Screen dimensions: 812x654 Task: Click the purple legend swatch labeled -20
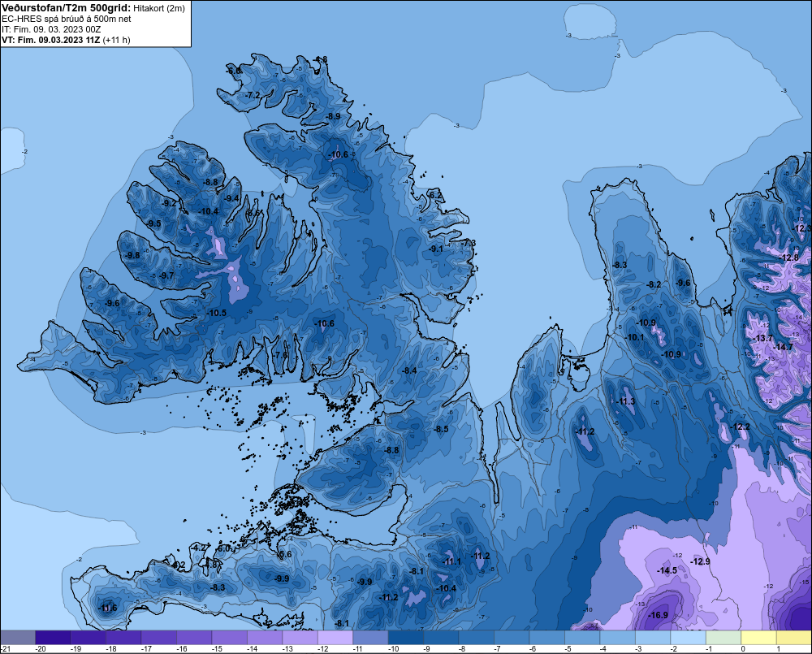pos(53,637)
